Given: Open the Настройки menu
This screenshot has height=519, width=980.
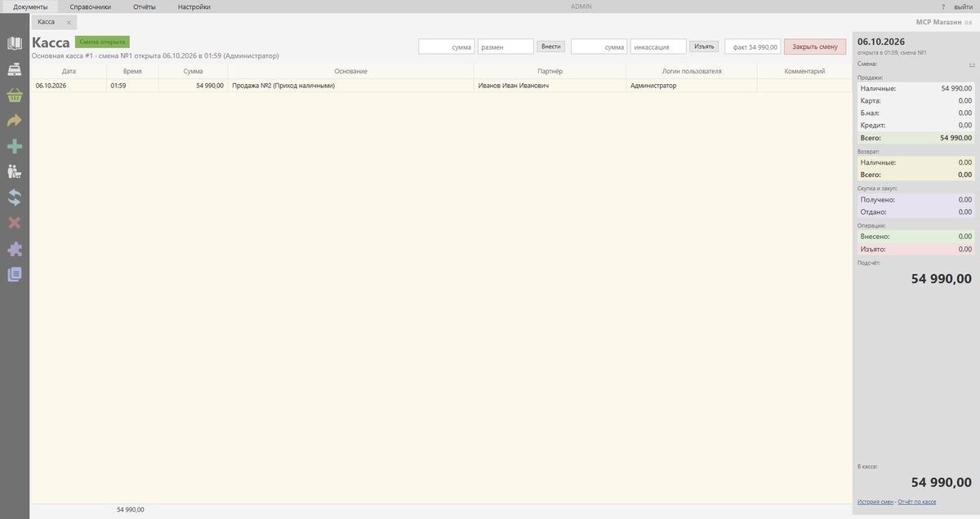Looking at the screenshot, I should tap(194, 7).
